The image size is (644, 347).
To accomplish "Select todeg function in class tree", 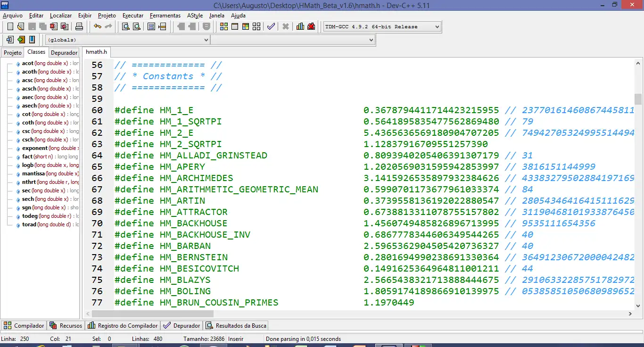I will pos(48,216).
